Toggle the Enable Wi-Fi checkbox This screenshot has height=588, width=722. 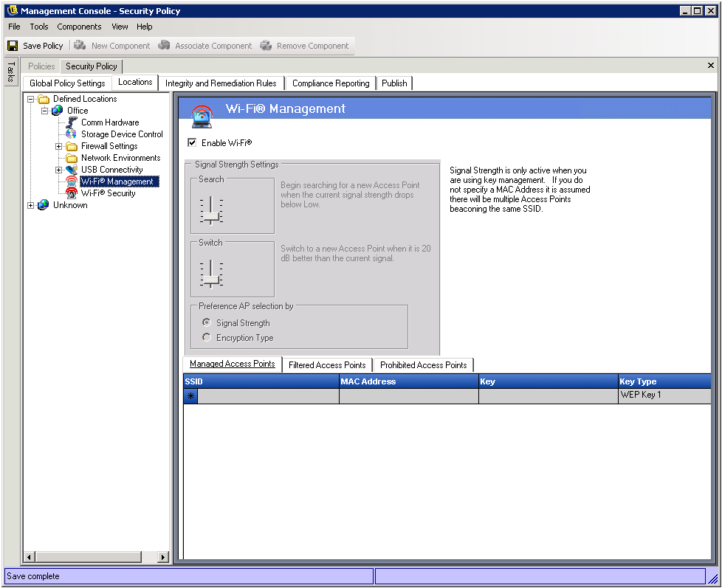[192, 142]
